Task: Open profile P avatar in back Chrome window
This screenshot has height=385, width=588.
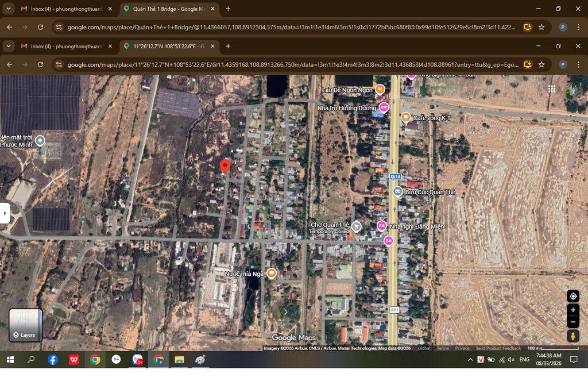Action: 563,27
